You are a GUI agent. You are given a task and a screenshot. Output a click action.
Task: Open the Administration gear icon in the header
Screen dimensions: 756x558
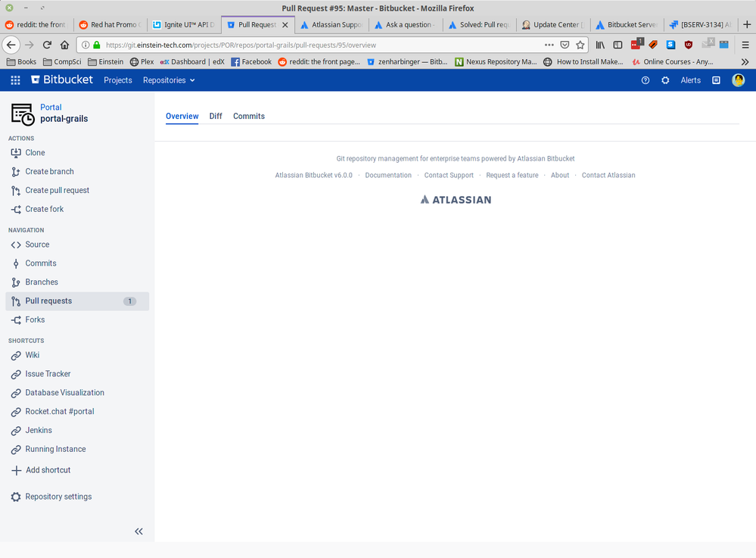click(665, 80)
